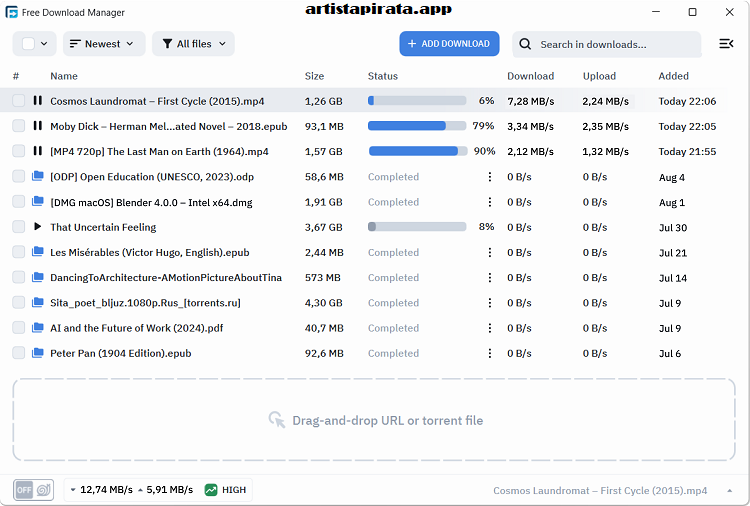This screenshot has width=750, height=506.
Task: Click The Last Man on Earth progress bar
Action: 418,151
